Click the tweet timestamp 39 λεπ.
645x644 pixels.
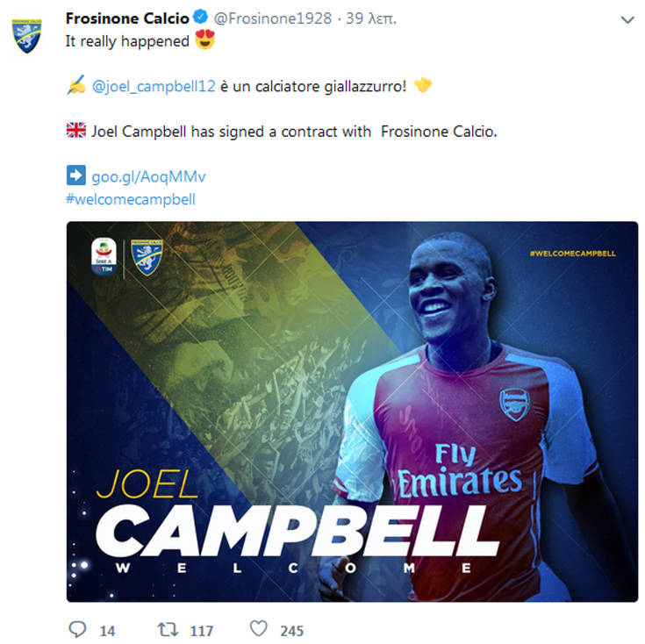click(x=371, y=18)
